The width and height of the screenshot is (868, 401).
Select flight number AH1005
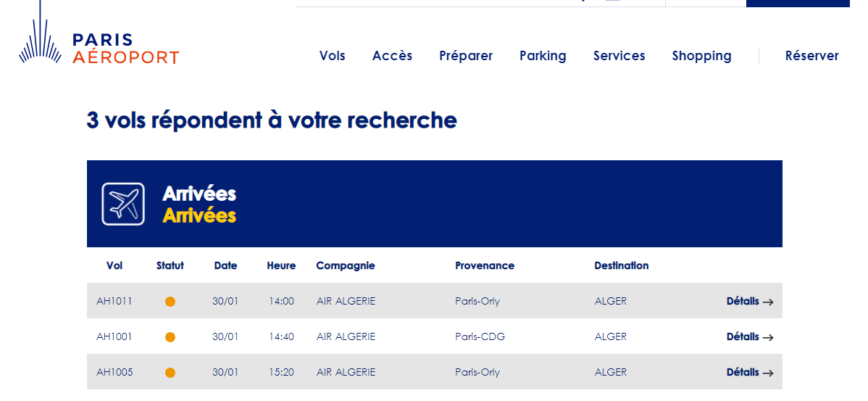[114, 372]
